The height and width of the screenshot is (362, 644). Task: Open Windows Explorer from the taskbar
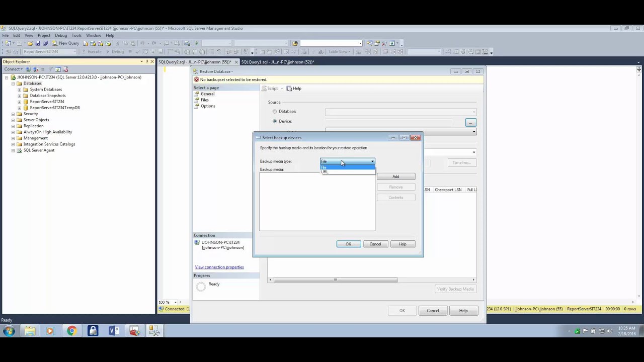[x=30, y=330]
